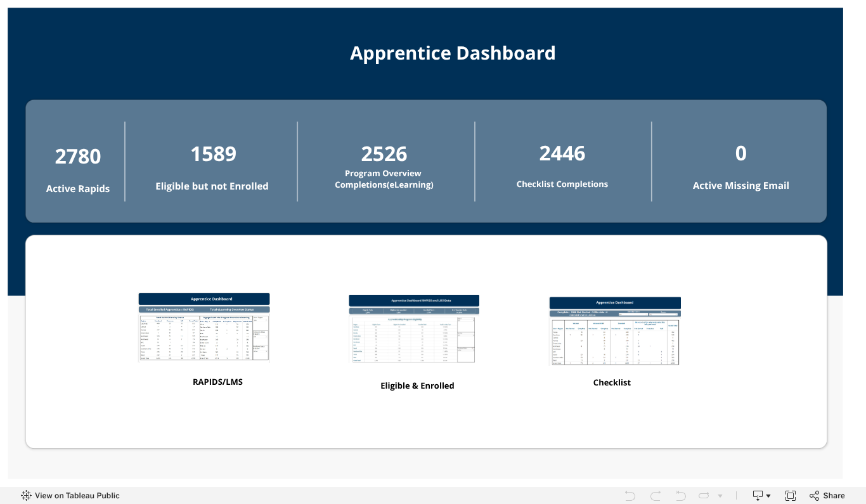Click the Active Missing Email label

[741, 186]
